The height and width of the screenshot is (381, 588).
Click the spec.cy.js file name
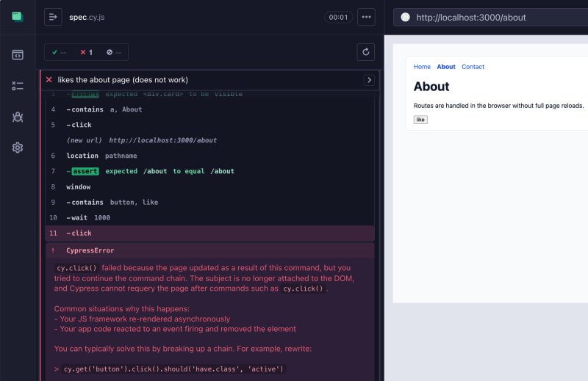coord(87,17)
